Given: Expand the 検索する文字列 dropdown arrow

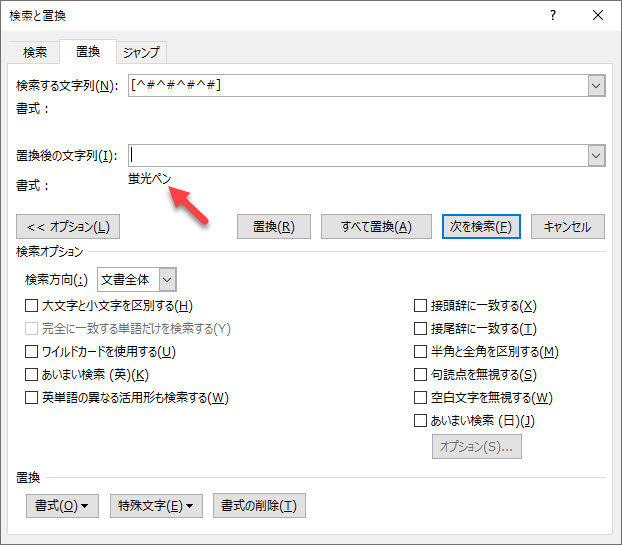Looking at the screenshot, I should point(596,86).
